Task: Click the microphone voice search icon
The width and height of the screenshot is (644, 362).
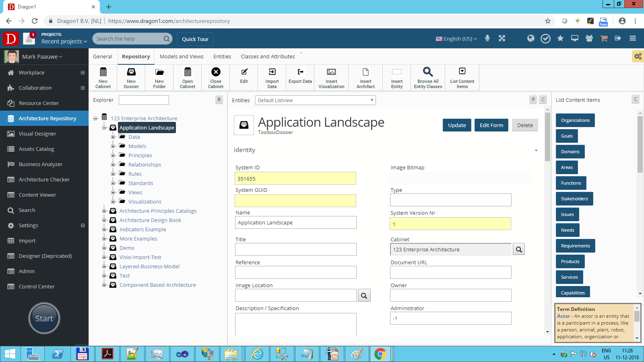Action: tap(487, 38)
